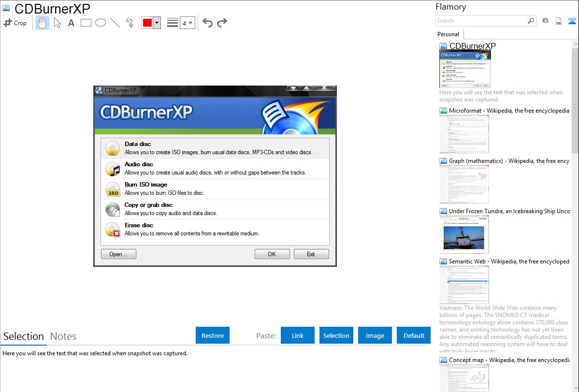Screen dimensions: 579x392
Task: Click the dialog's down-arrow title button
Action: click(x=293, y=88)
